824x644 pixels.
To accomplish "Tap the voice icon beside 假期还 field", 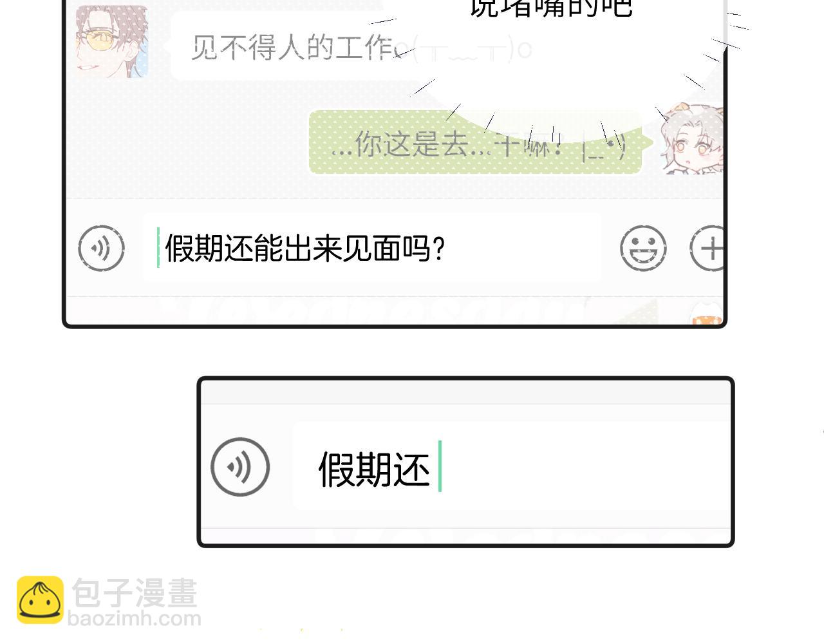I will 240,467.
